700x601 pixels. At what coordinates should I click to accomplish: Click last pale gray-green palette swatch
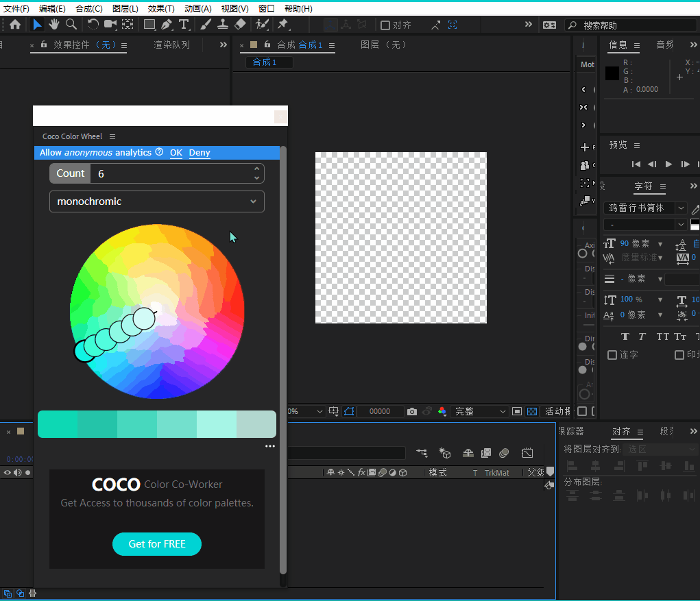tap(256, 424)
